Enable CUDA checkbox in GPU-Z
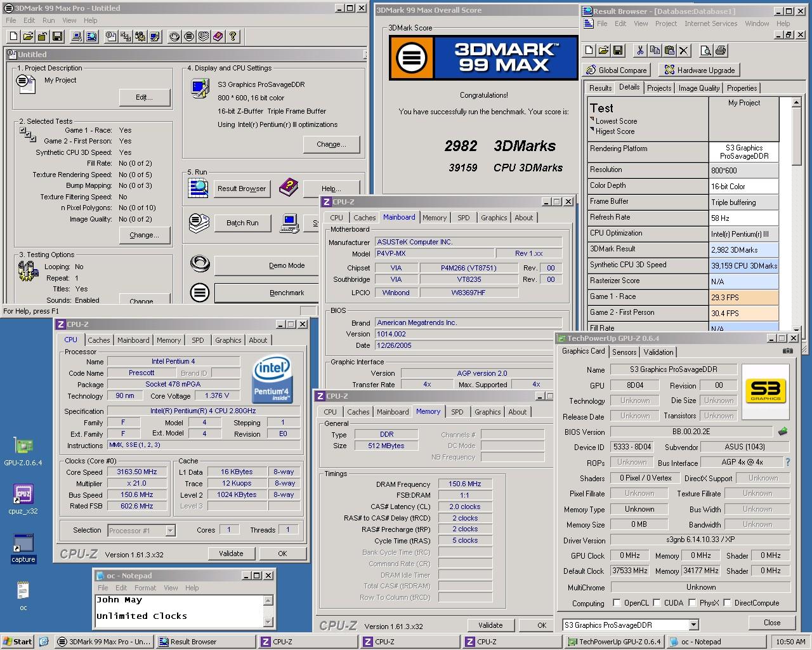This screenshot has width=812, height=650. click(x=657, y=603)
